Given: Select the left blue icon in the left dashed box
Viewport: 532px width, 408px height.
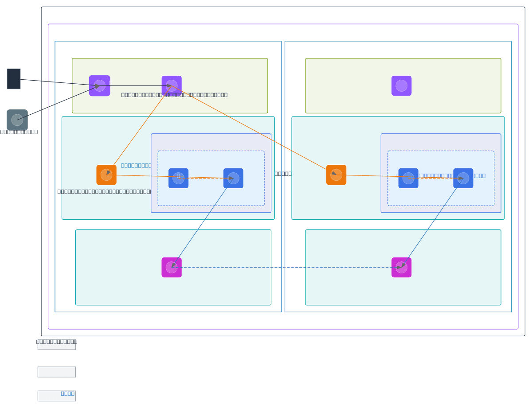Looking at the screenshot, I should tap(178, 178).
